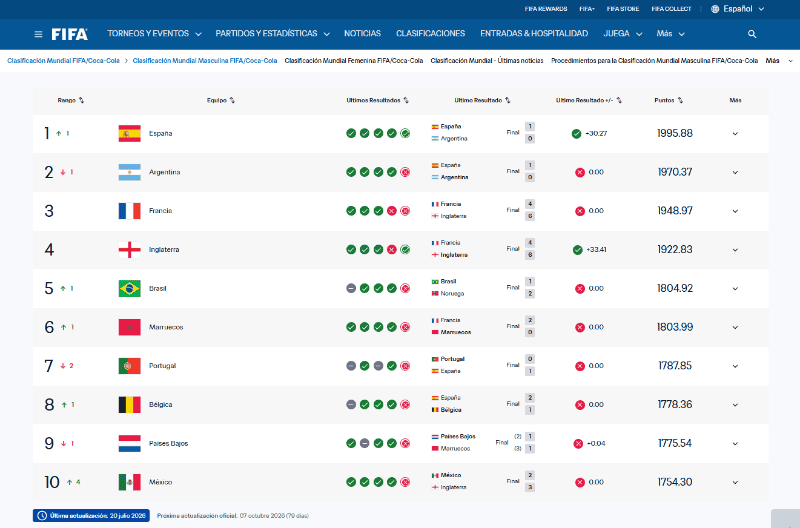Click the Francia flag in row 3
Screen dimensions: 800x528
(x=130, y=211)
